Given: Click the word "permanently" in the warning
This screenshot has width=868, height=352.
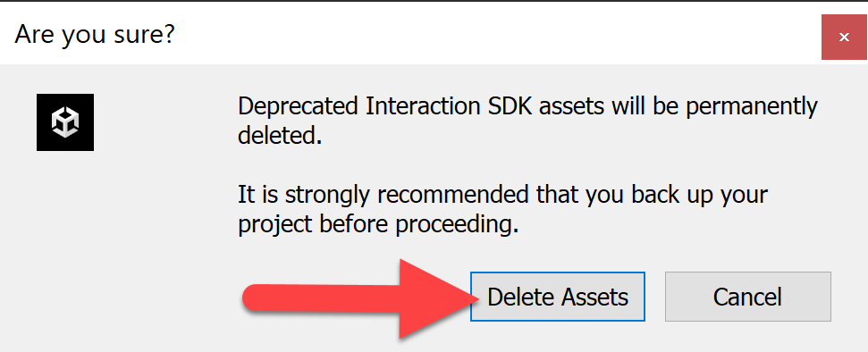Looking at the screenshot, I should click(752, 107).
